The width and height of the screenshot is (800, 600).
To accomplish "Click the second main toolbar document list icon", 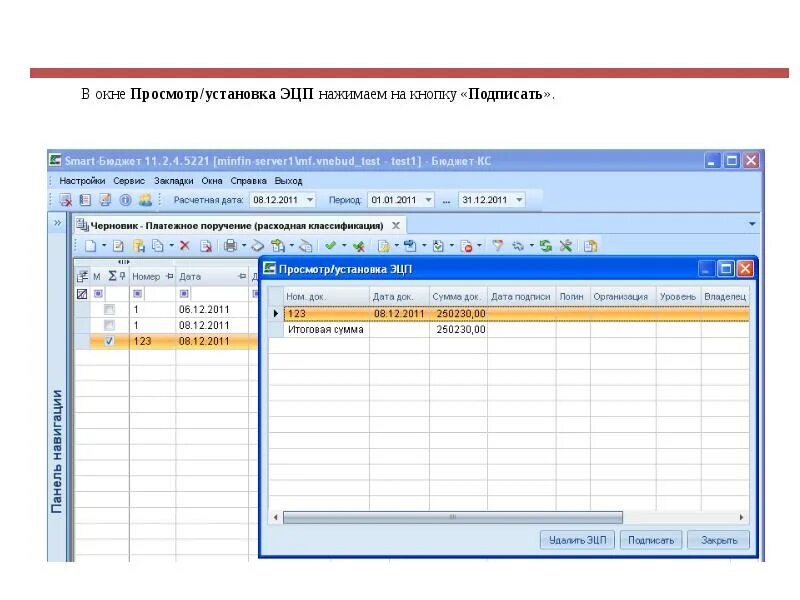I will tap(85, 200).
